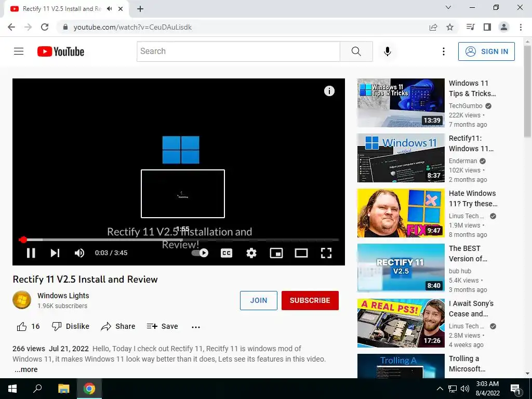Open 'I Await Sony's Cease and...' title
The height and width of the screenshot is (399, 532).
click(471, 309)
